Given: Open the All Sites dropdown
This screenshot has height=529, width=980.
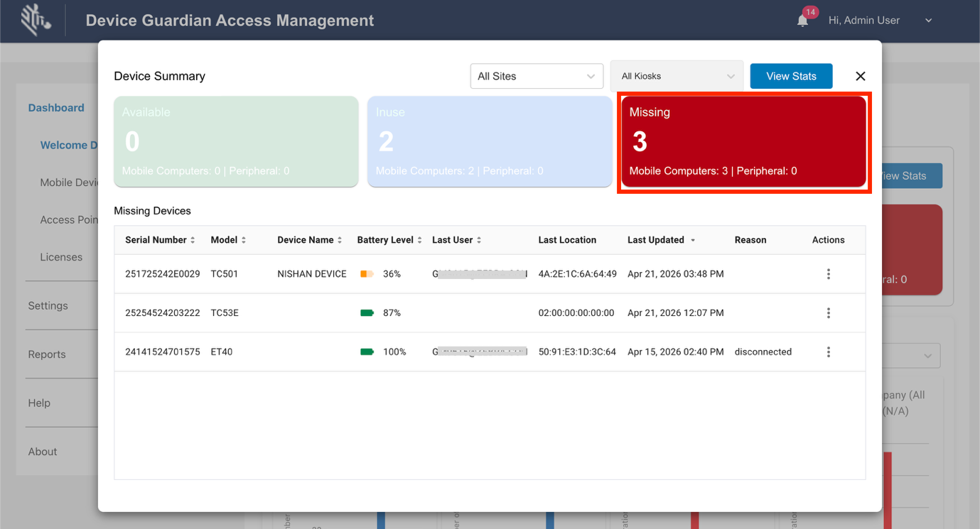Looking at the screenshot, I should coord(537,76).
